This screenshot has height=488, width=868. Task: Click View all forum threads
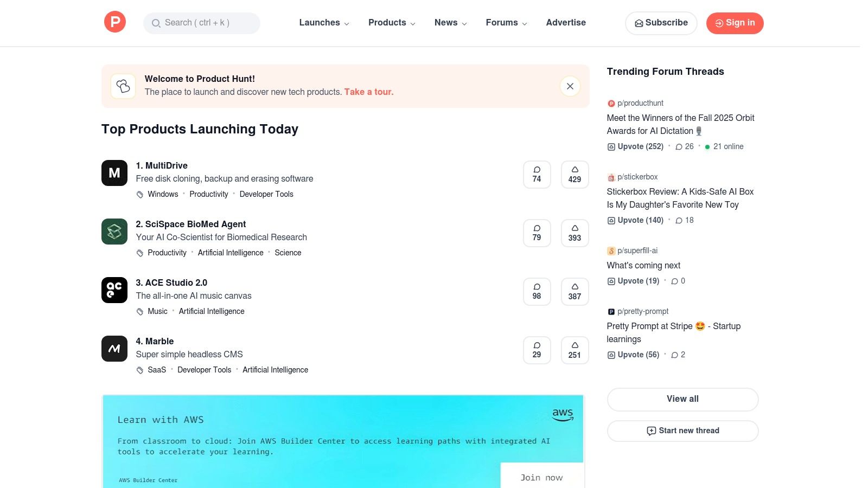point(682,399)
